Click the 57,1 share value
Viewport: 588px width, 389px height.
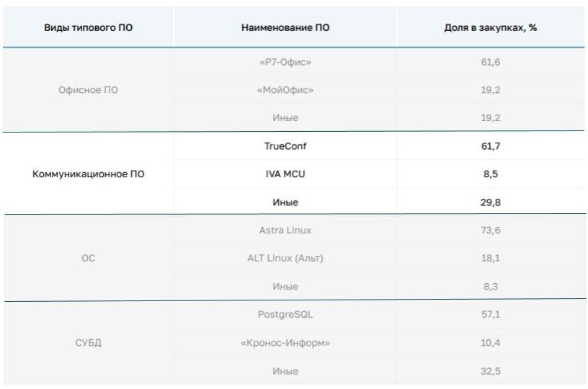coord(491,315)
